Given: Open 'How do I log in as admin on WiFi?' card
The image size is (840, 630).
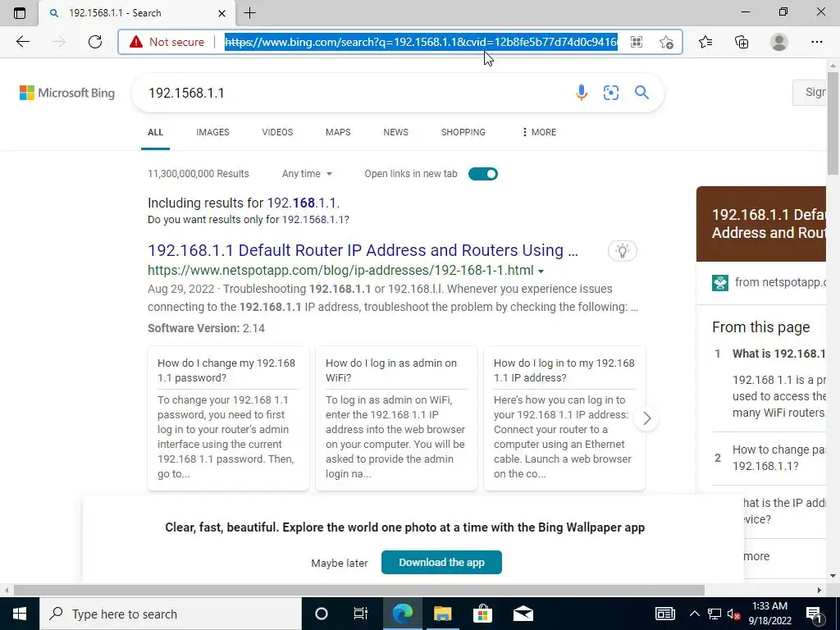Looking at the screenshot, I should [396, 418].
